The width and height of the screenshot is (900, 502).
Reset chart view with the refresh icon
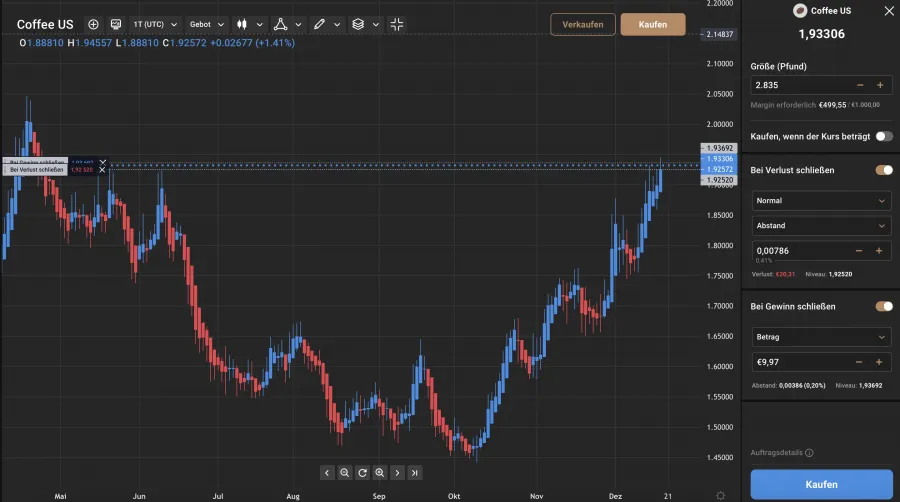pyautogui.click(x=362, y=472)
